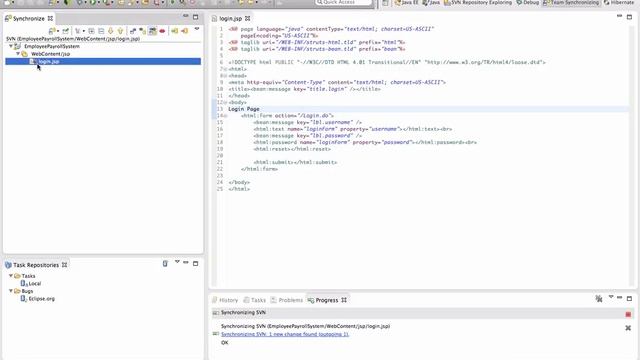
Task: Click the Local repository icon
Action: (24, 283)
